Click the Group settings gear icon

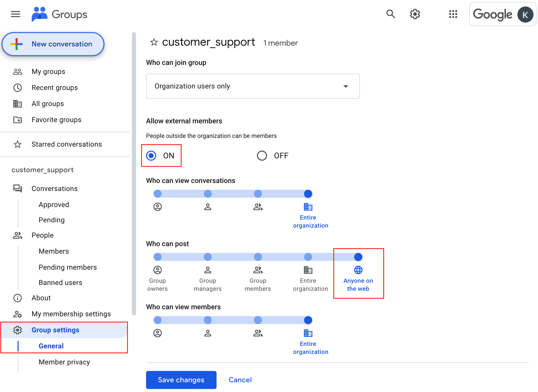coord(17,330)
